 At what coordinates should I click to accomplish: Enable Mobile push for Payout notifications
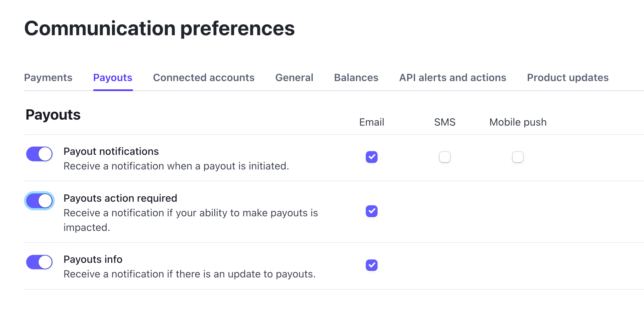click(x=518, y=157)
